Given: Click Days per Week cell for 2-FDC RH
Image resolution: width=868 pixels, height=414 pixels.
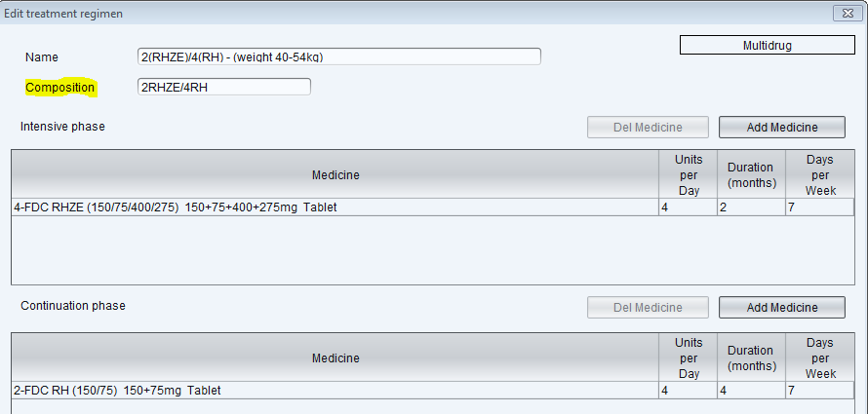Looking at the screenshot, I should pyautogui.click(x=819, y=391).
